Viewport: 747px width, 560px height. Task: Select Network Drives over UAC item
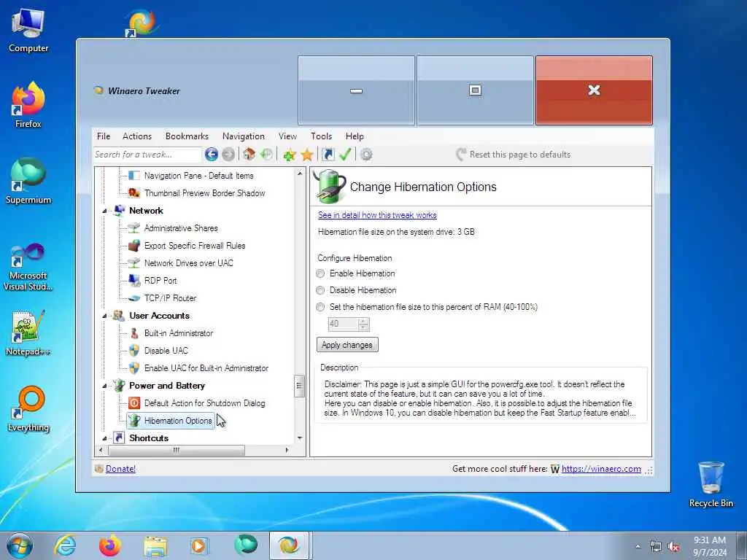tap(189, 262)
